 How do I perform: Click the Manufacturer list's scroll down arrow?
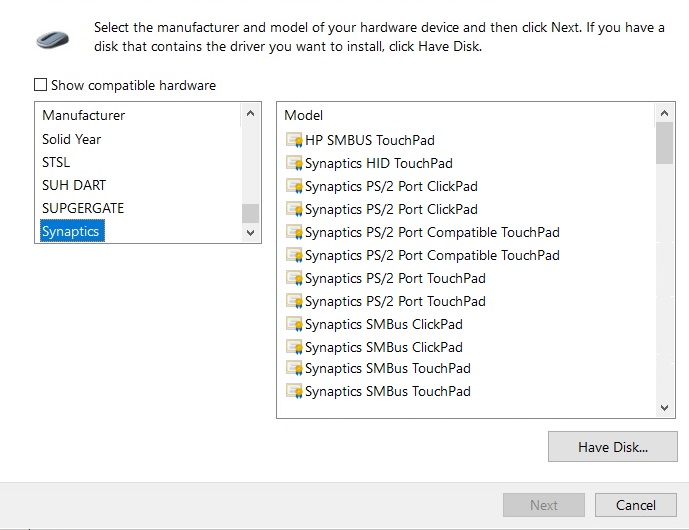tap(250, 232)
